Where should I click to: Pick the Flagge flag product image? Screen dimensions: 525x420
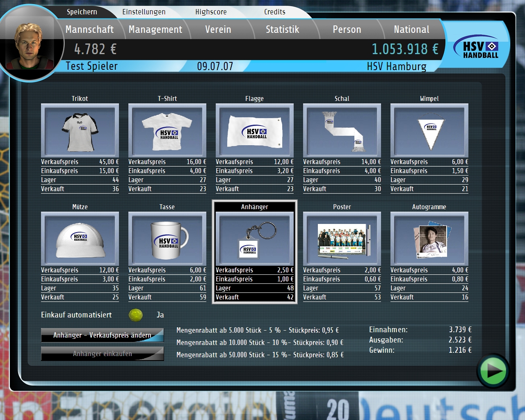coord(255,130)
